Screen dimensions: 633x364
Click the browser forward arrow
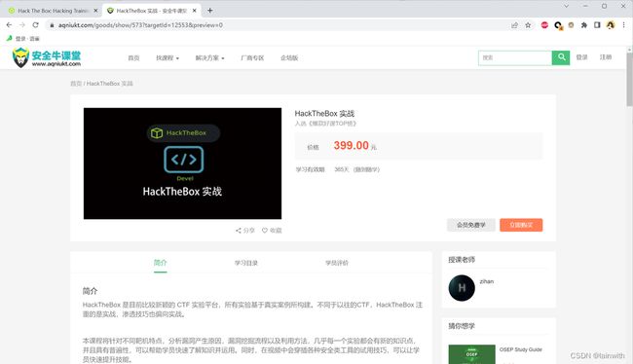coord(22,25)
